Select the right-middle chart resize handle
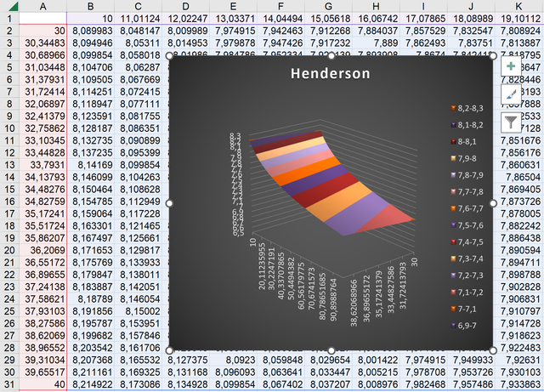This screenshot has width=544, height=392. (x=493, y=203)
